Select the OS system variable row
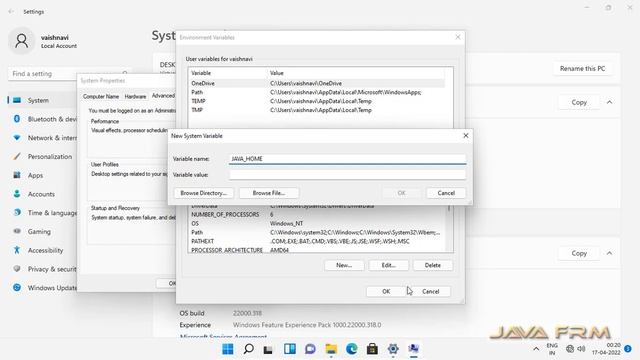 pos(317,224)
